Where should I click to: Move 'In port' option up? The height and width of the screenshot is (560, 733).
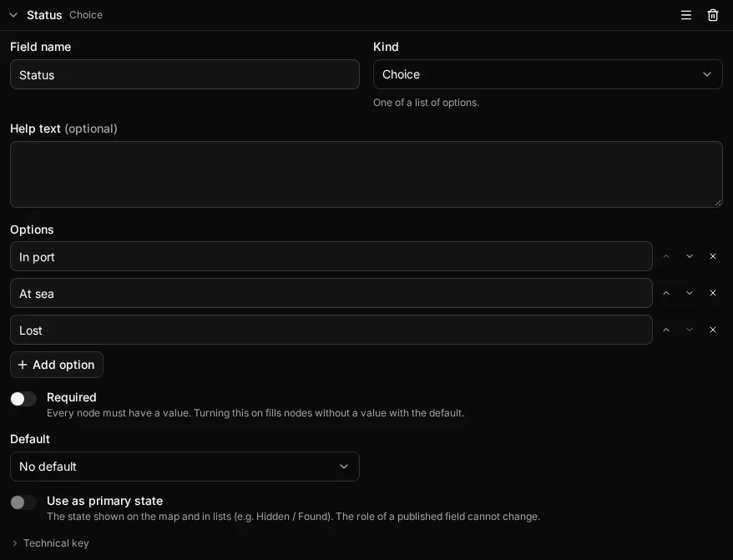tap(666, 256)
